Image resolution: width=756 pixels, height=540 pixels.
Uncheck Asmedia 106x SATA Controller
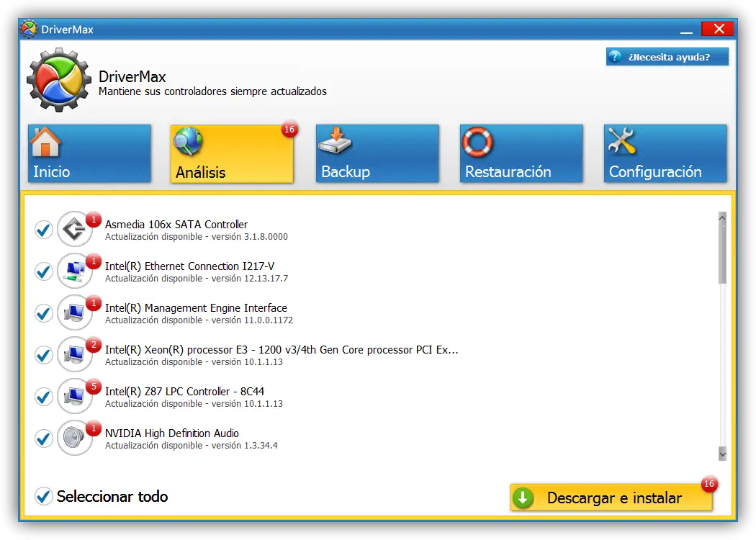[44, 230]
